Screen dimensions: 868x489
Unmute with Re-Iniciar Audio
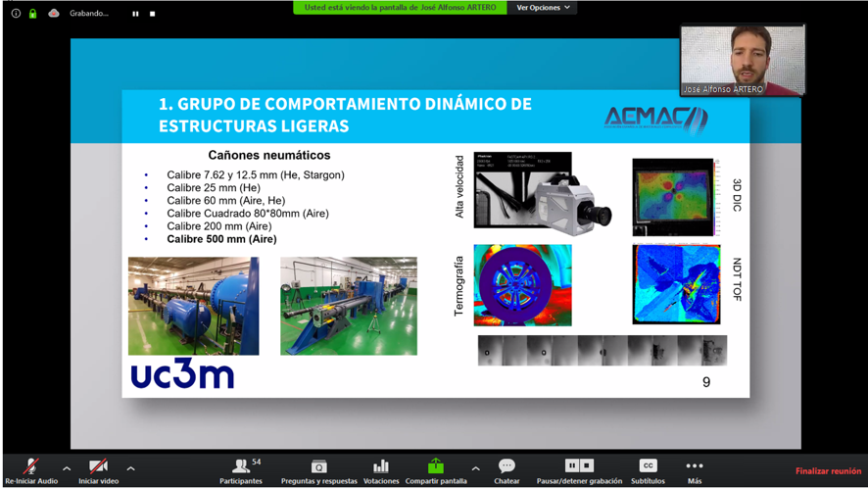pos(31,470)
